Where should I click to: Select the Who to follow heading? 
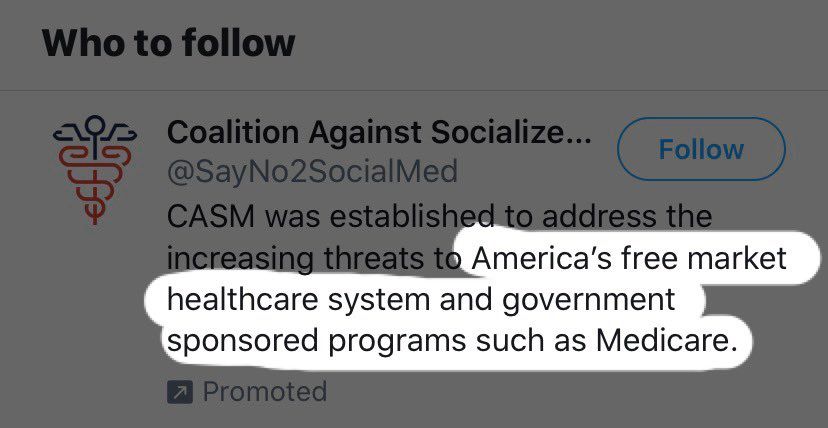point(169,43)
